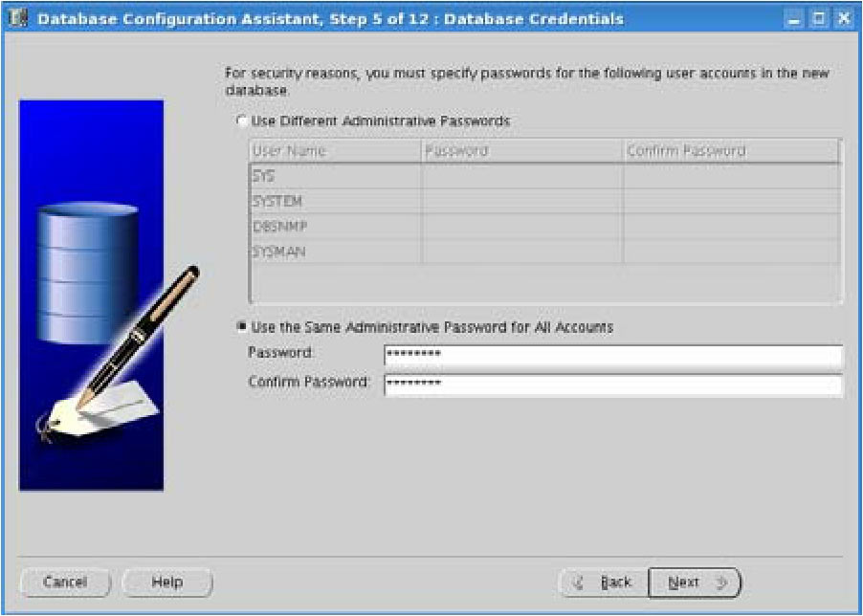Proceed with the Next button
Viewport: 863px width, 616px height.
(694, 582)
